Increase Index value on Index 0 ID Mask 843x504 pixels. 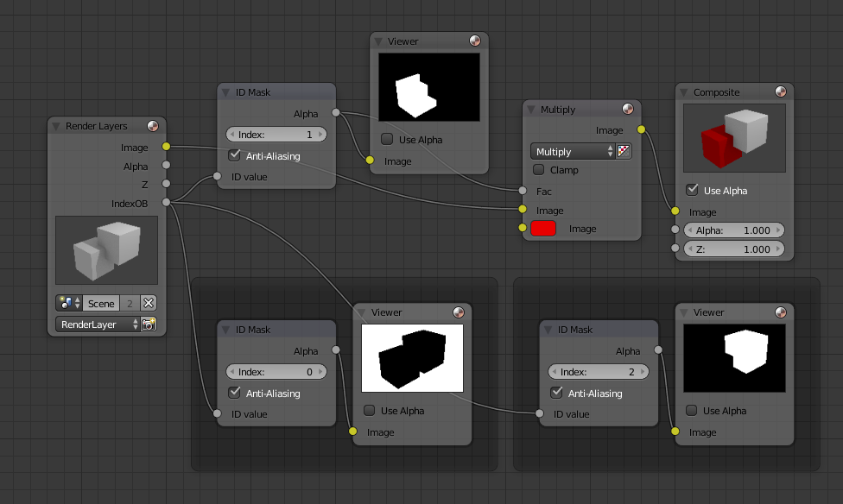[x=321, y=371]
